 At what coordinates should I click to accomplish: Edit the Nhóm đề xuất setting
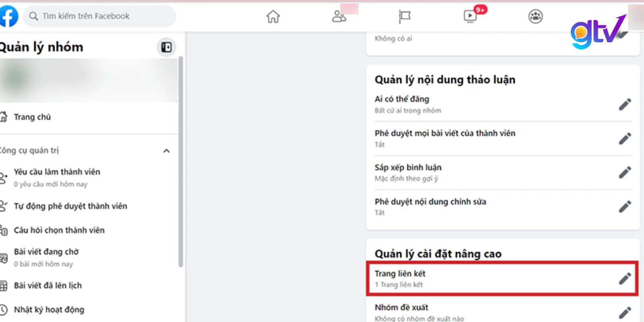coord(625,313)
